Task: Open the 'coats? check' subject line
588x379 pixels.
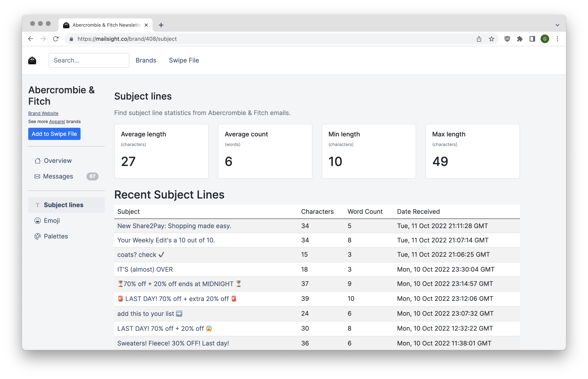Action: [x=141, y=255]
